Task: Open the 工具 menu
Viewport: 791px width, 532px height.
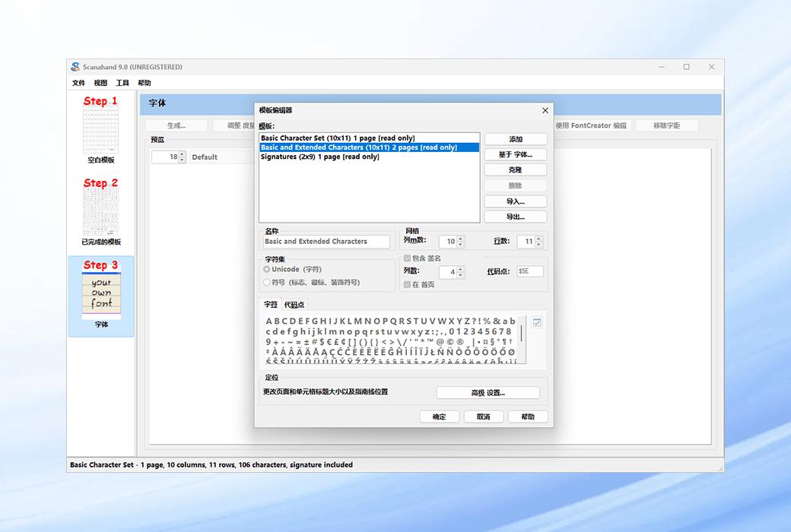Action: coord(122,83)
